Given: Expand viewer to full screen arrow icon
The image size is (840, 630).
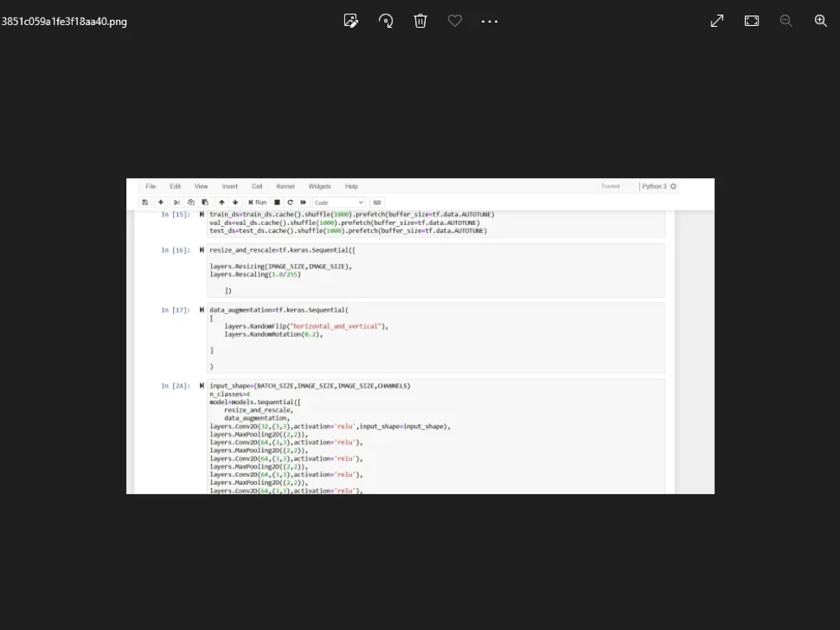Looking at the screenshot, I should pos(717,21).
